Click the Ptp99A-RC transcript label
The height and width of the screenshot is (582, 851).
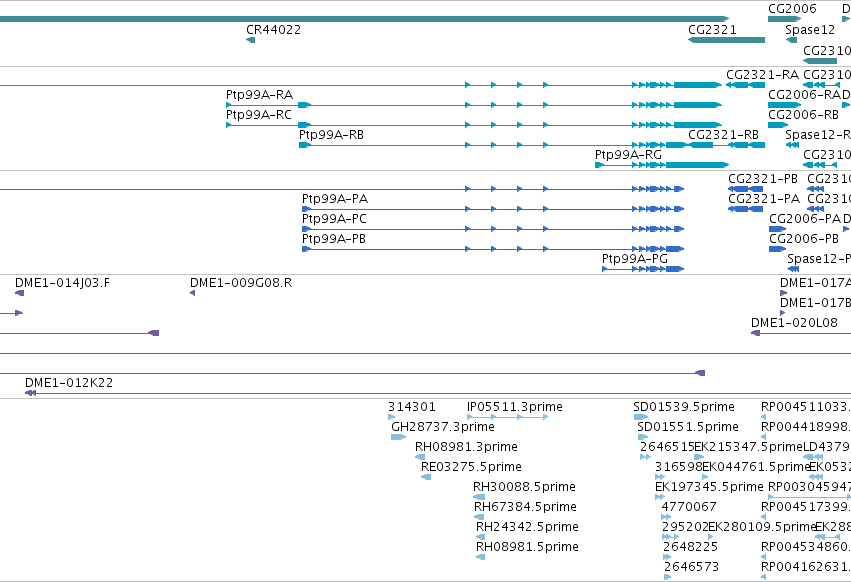pos(259,115)
